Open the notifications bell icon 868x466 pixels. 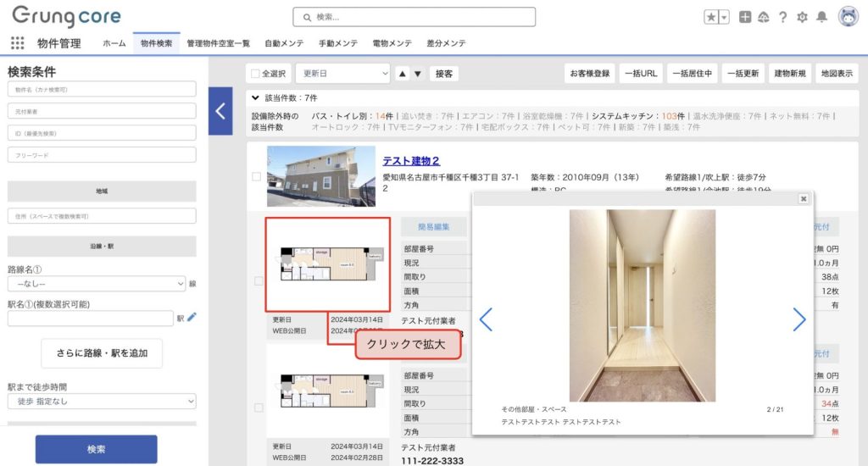(x=821, y=17)
